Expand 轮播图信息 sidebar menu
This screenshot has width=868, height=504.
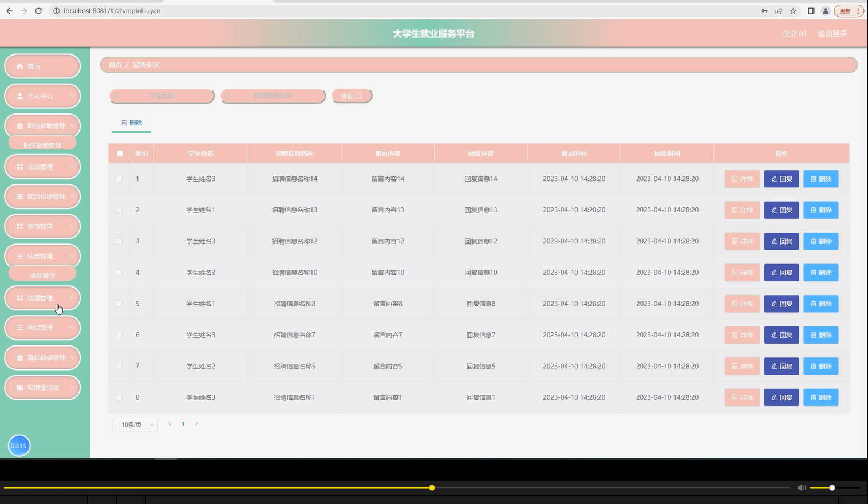[42, 387]
